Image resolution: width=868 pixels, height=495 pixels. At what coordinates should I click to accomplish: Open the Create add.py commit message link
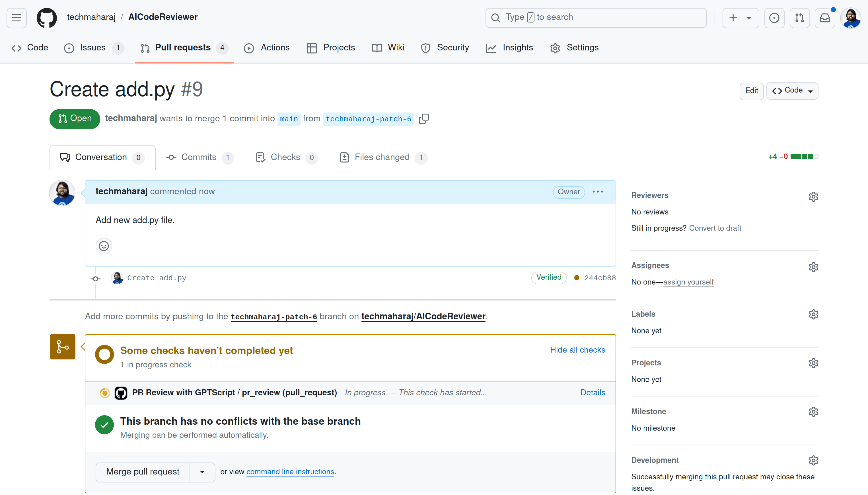tap(157, 278)
